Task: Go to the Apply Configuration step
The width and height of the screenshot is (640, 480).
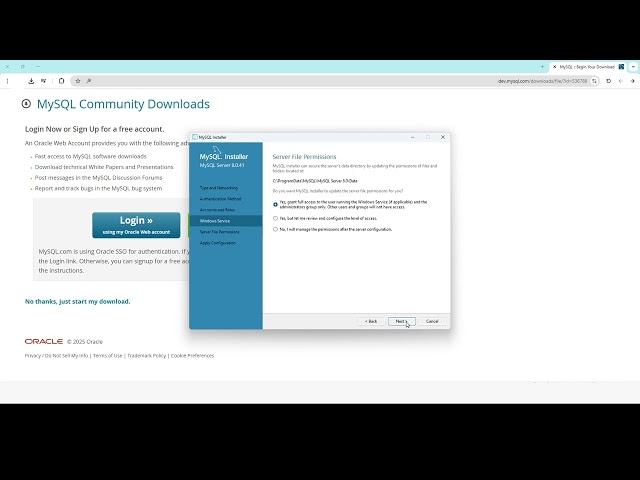Action: click(x=218, y=243)
